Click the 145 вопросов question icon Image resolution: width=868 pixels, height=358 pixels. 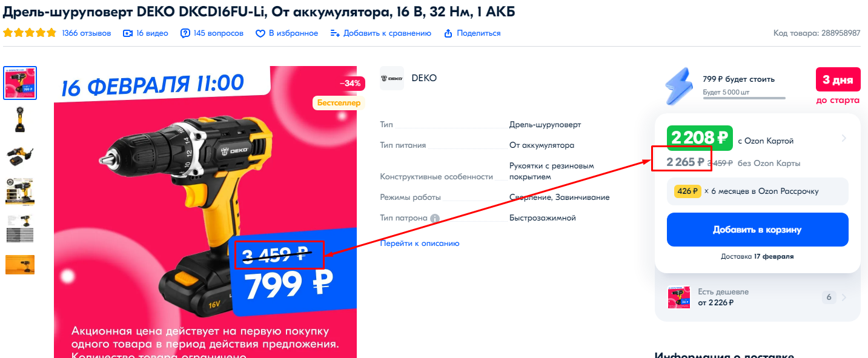(185, 33)
